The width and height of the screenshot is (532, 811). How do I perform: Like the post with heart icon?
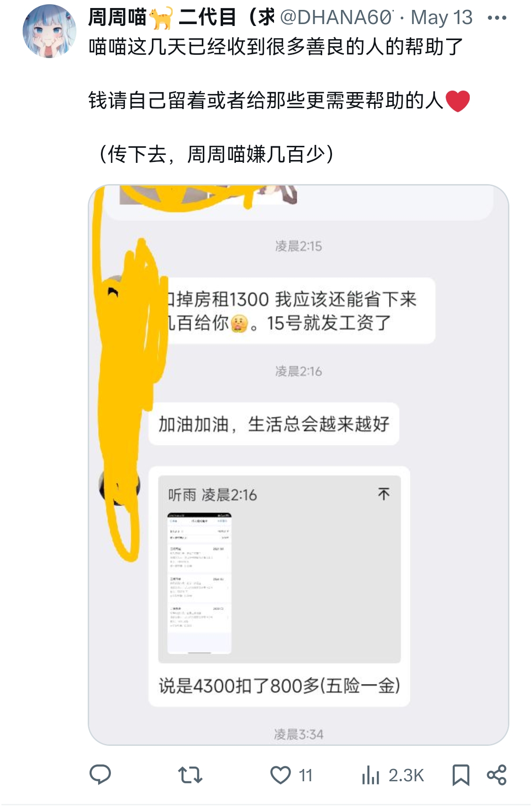pos(280,775)
